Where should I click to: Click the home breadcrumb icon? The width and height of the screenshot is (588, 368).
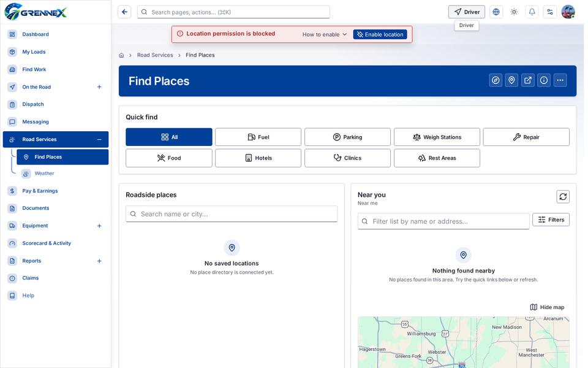click(121, 55)
